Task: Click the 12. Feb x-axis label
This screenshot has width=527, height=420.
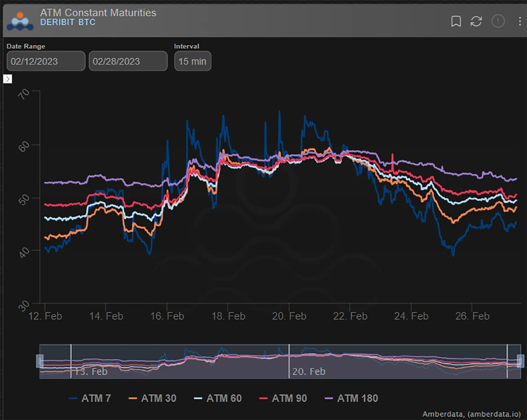Action: click(x=45, y=316)
